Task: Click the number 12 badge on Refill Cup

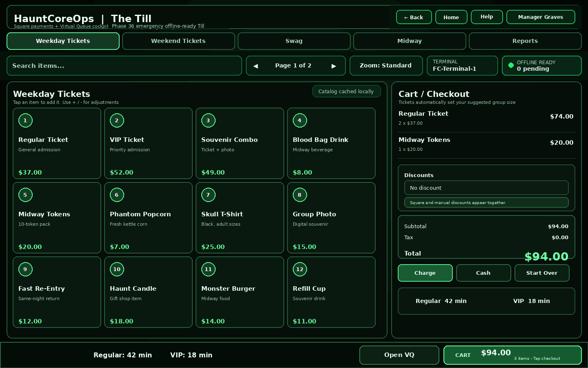Action: pyautogui.click(x=300, y=269)
